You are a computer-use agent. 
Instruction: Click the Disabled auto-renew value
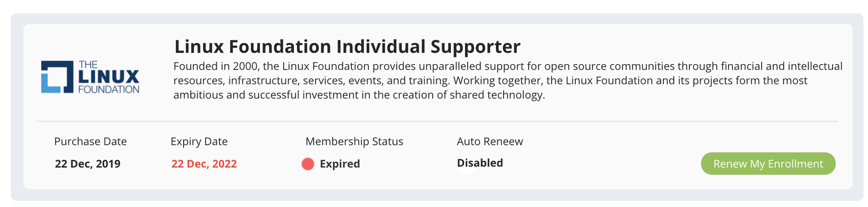click(x=480, y=163)
